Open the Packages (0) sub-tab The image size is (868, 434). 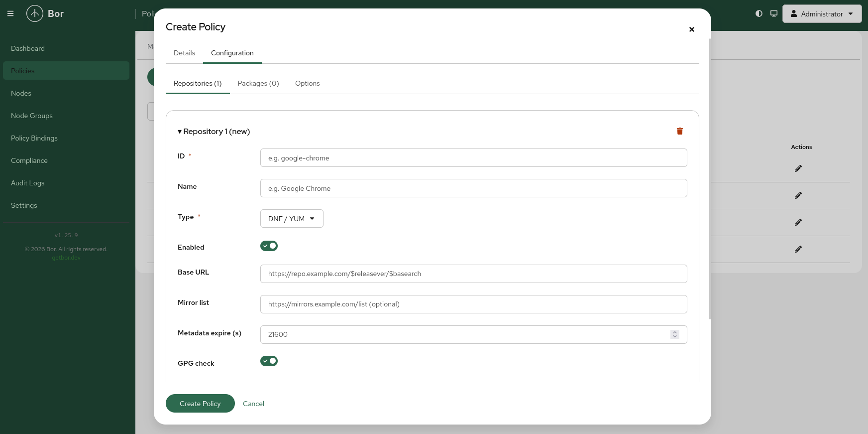258,83
